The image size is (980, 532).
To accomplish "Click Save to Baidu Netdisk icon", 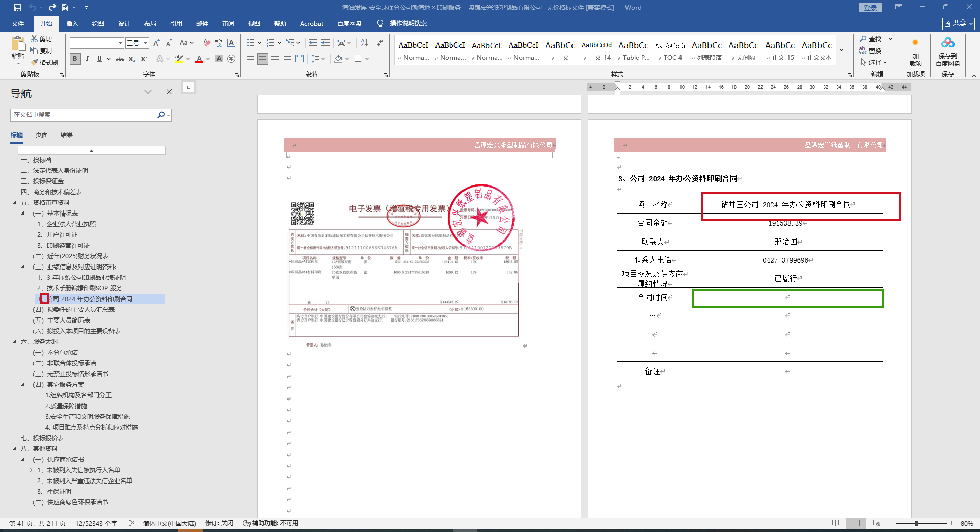I will 947,51.
